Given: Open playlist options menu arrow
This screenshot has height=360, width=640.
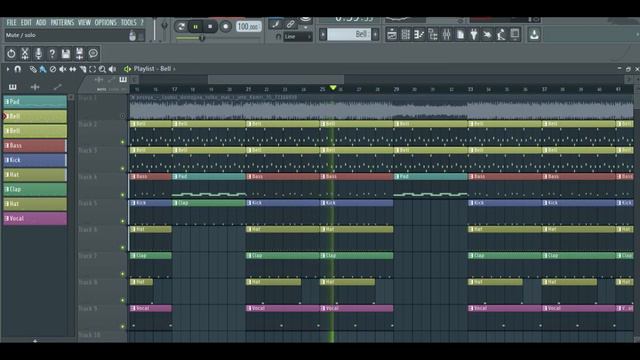Looking at the screenshot, I should point(7,69).
